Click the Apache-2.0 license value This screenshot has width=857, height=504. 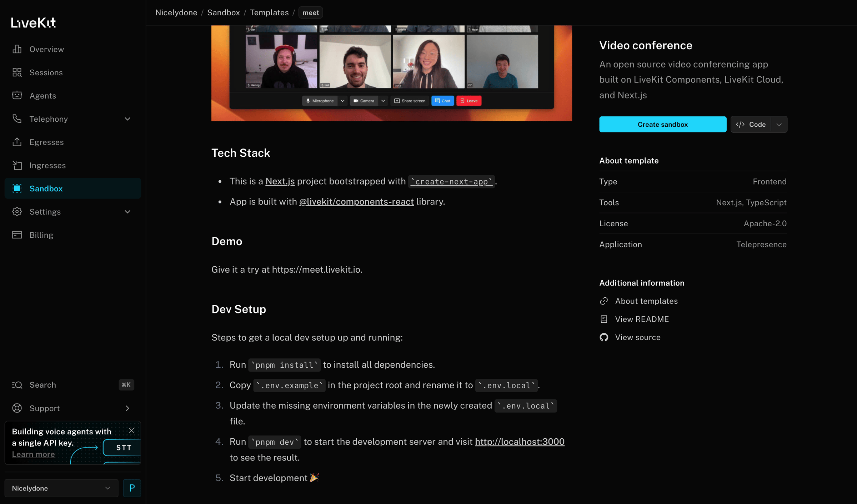coord(765,223)
